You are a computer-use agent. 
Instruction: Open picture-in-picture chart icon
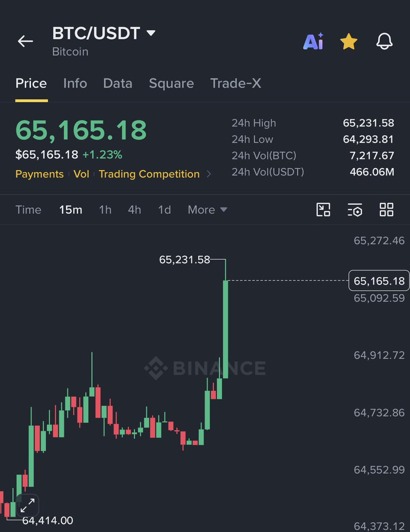pos(323,210)
